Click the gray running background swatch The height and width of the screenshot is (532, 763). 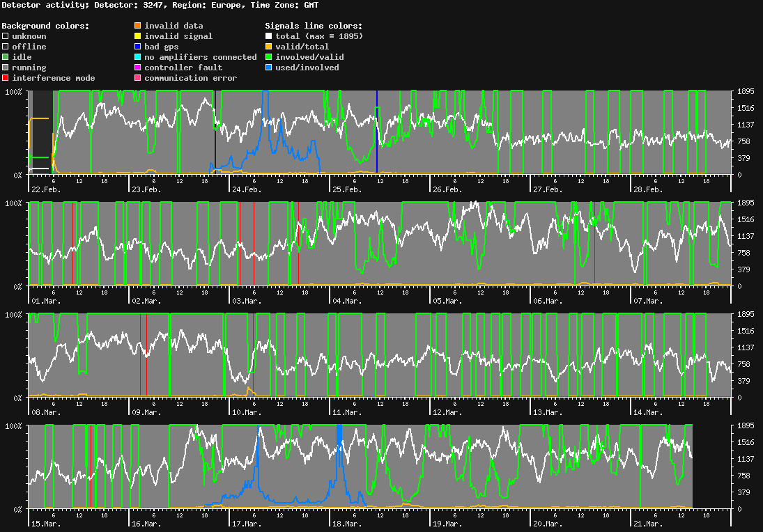[6, 68]
